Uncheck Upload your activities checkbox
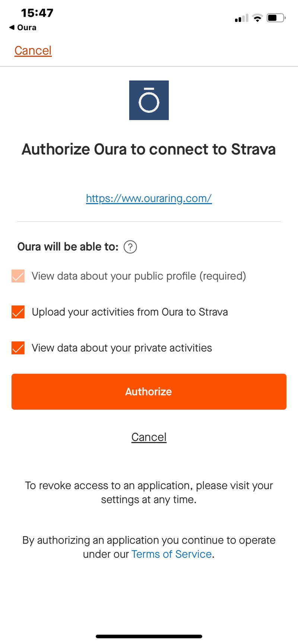The image size is (298, 644). (18, 312)
